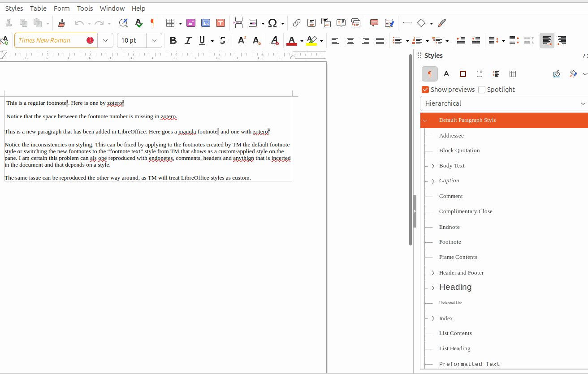Open the Tools menu
This screenshot has width=588, height=374.
[x=85, y=8]
